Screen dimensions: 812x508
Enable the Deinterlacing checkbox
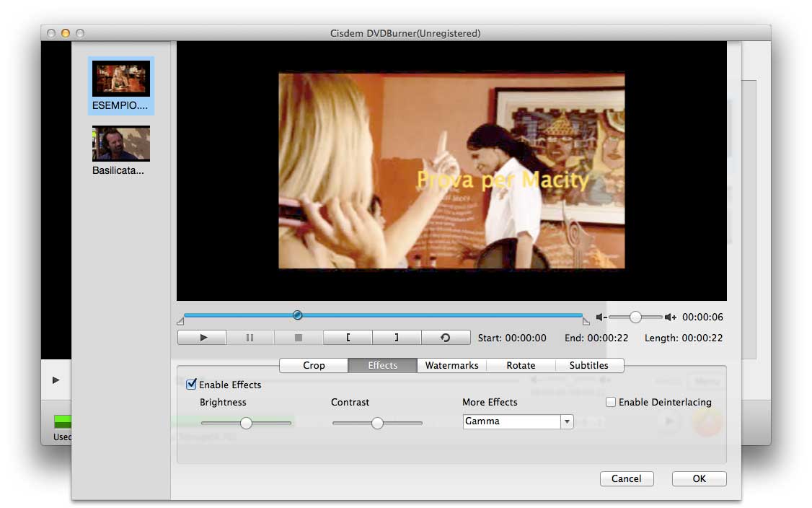(611, 402)
